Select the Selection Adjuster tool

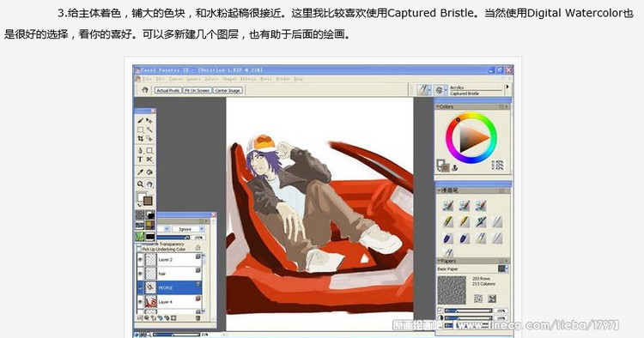(x=149, y=139)
